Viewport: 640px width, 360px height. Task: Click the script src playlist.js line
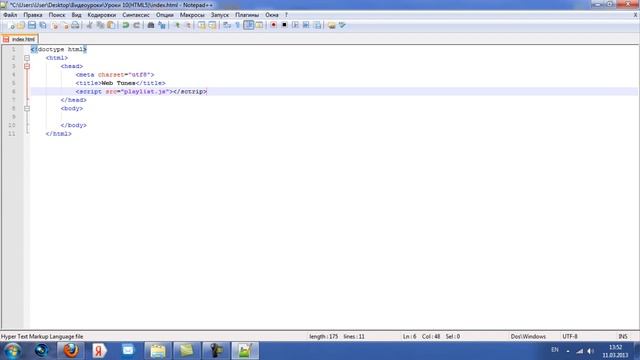141,91
